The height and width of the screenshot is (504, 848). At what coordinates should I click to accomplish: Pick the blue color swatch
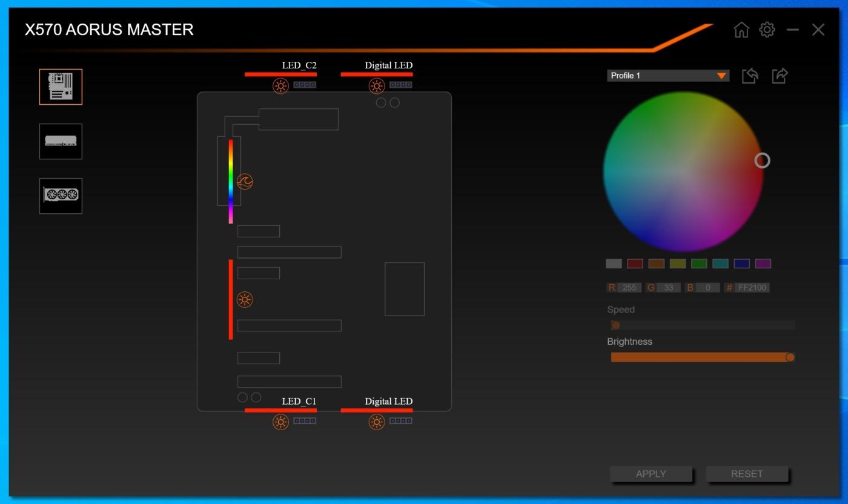tap(742, 264)
